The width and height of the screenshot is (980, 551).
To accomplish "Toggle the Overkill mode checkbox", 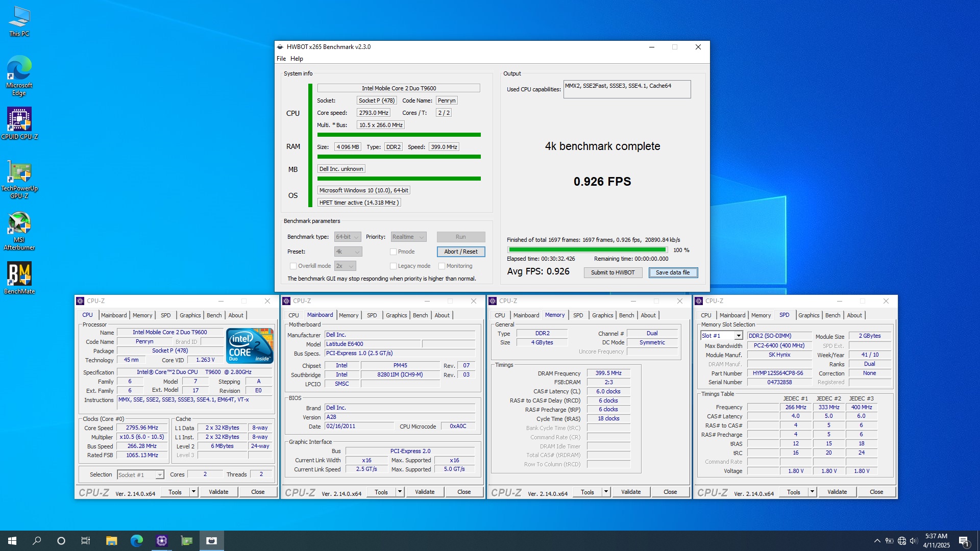I will (293, 266).
